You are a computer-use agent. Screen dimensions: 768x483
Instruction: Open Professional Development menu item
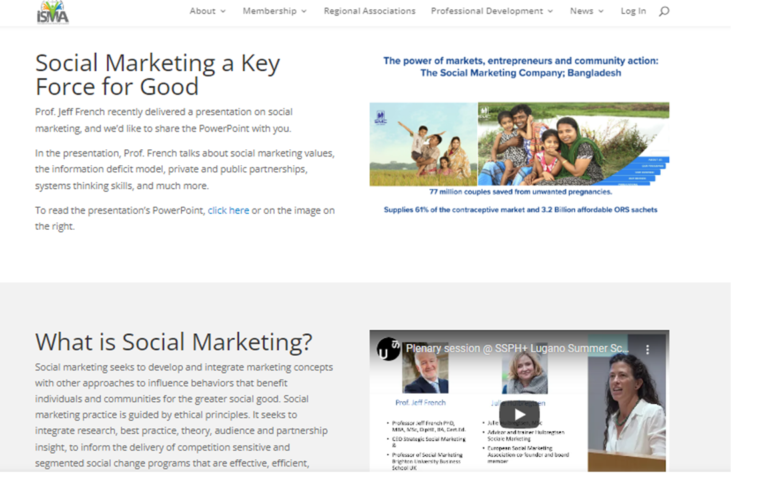(x=487, y=11)
